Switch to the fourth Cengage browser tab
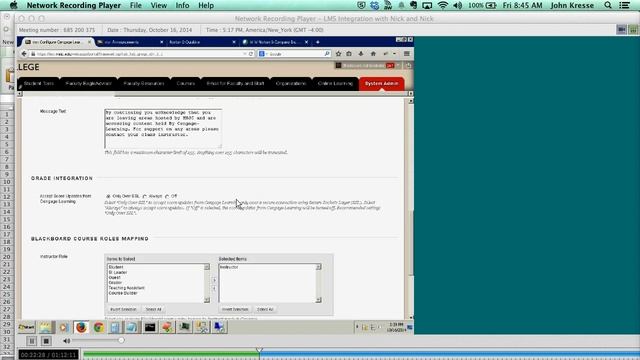640x360 pixels. 275,42
